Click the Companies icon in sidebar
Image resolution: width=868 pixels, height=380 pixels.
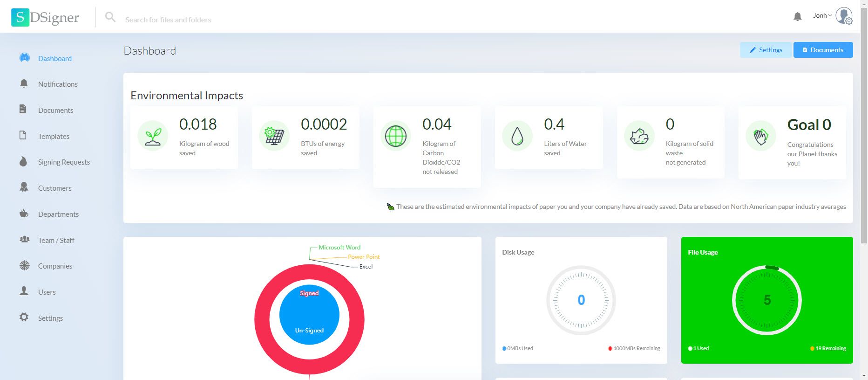24,266
